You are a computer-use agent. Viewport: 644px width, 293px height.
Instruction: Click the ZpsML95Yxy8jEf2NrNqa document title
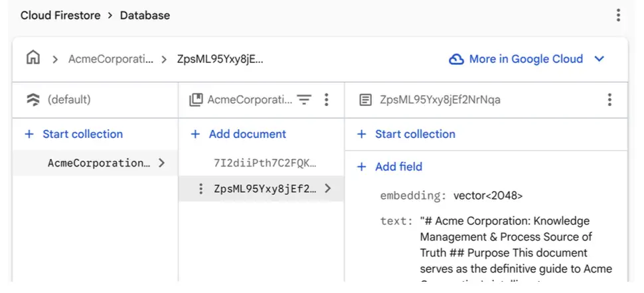click(440, 99)
